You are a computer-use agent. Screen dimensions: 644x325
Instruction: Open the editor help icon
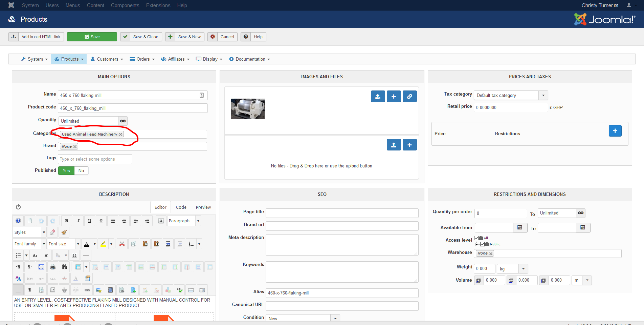click(x=18, y=221)
